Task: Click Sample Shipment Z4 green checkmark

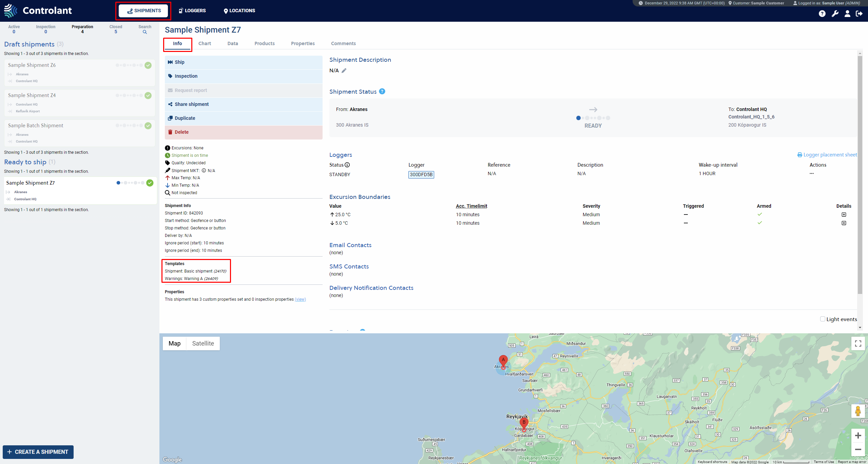Action: click(148, 95)
